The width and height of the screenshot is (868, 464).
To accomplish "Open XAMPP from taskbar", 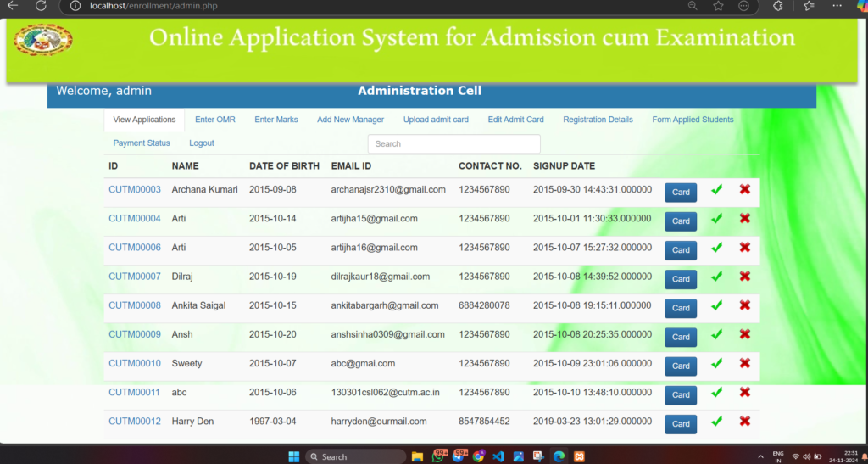I will point(579,457).
